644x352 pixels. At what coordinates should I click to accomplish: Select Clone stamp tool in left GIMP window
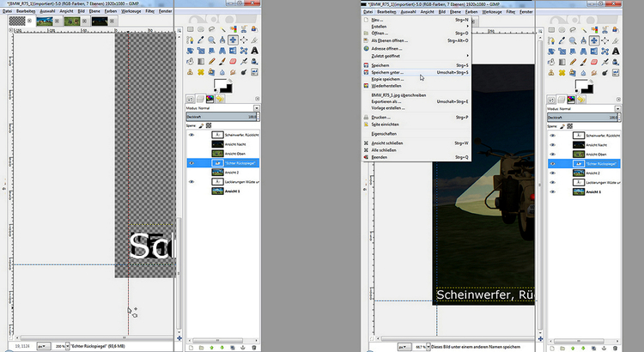pyautogui.click(x=190, y=72)
